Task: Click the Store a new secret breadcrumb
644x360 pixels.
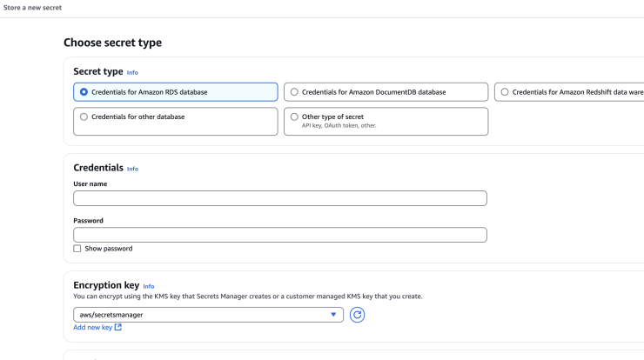Action: click(32, 7)
